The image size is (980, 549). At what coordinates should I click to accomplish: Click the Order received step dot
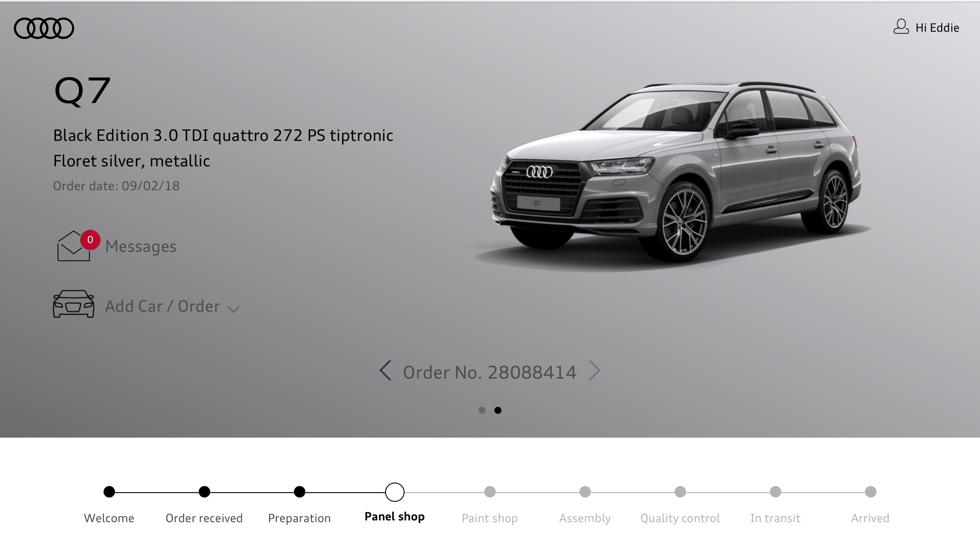coord(204,492)
